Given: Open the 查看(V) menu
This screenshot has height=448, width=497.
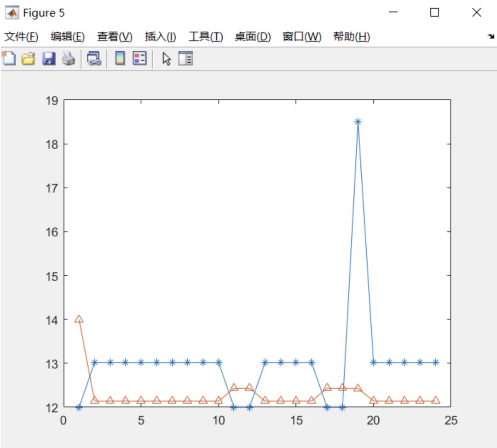Looking at the screenshot, I should 115,36.
